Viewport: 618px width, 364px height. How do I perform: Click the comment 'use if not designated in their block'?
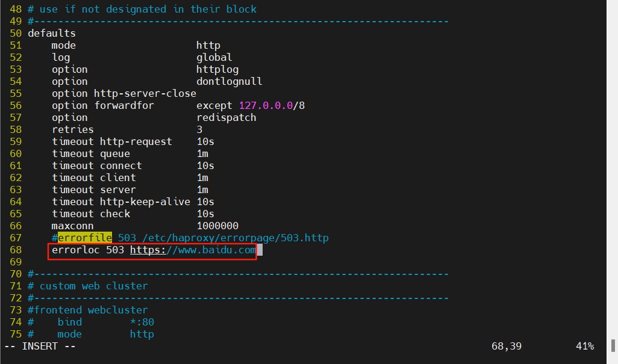pyautogui.click(x=148, y=10)
